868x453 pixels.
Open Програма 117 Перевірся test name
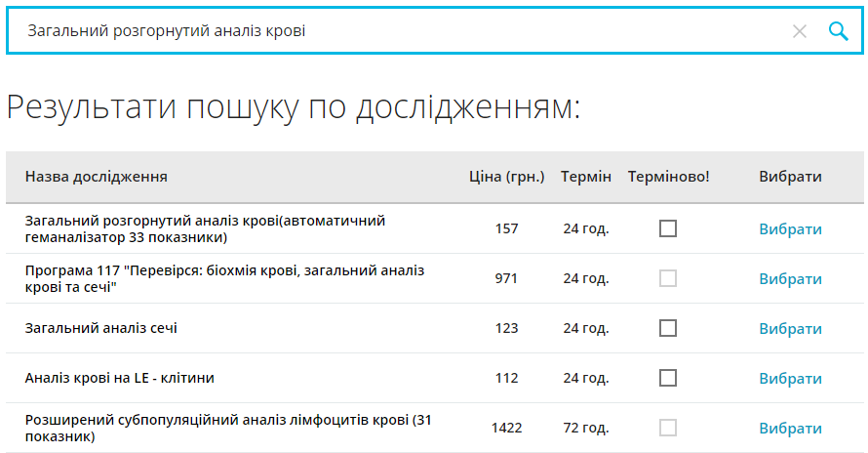(x=224, y=278)
